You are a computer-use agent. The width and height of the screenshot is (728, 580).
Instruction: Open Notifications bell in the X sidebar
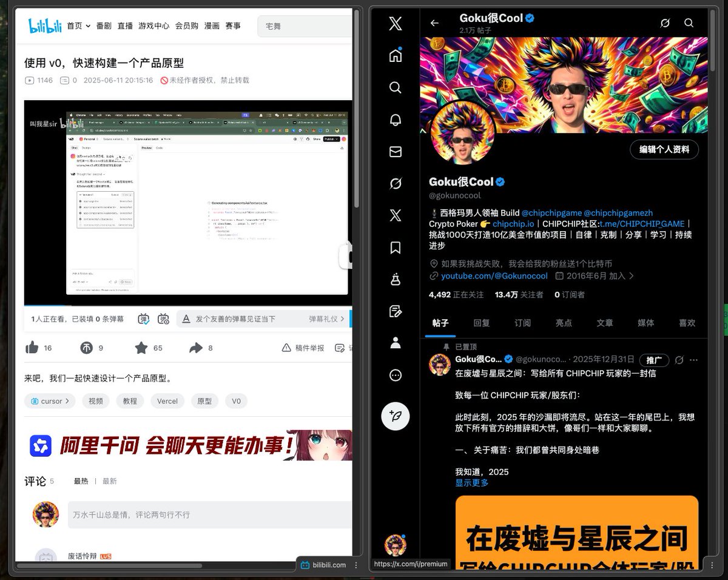click(396, 120)
